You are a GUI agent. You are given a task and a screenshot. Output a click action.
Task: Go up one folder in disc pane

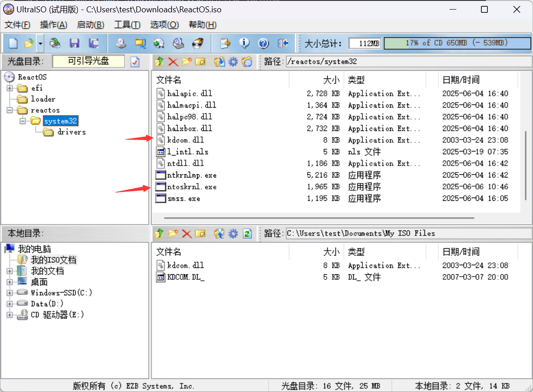pyautogui.click(x=159, y=62)
